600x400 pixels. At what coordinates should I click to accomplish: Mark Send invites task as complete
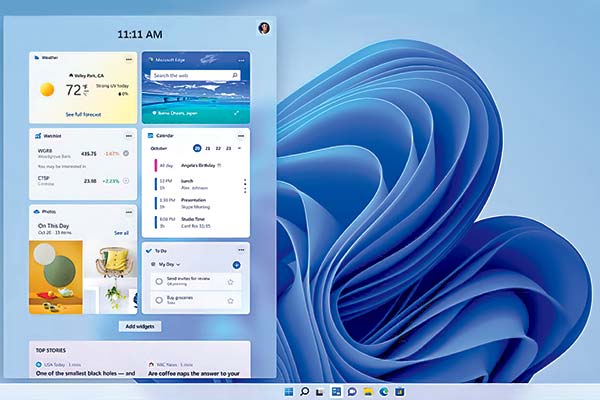[159, 282]
